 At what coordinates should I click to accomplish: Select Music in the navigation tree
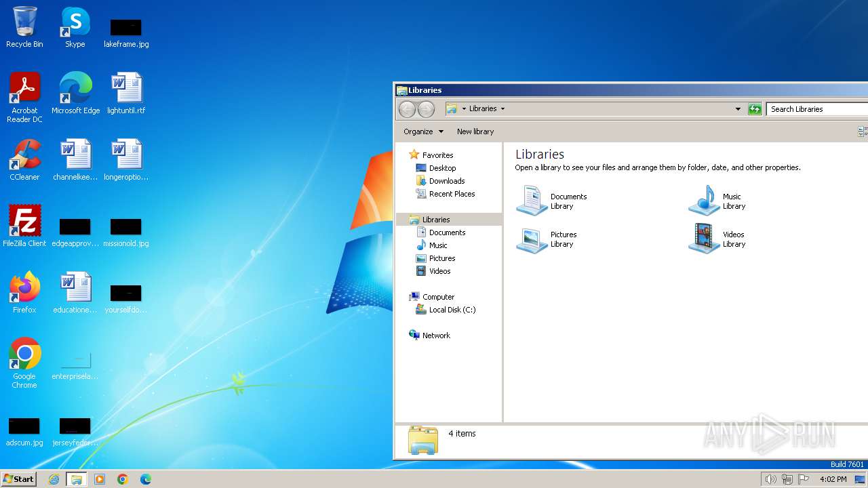[x=438, y=245]
